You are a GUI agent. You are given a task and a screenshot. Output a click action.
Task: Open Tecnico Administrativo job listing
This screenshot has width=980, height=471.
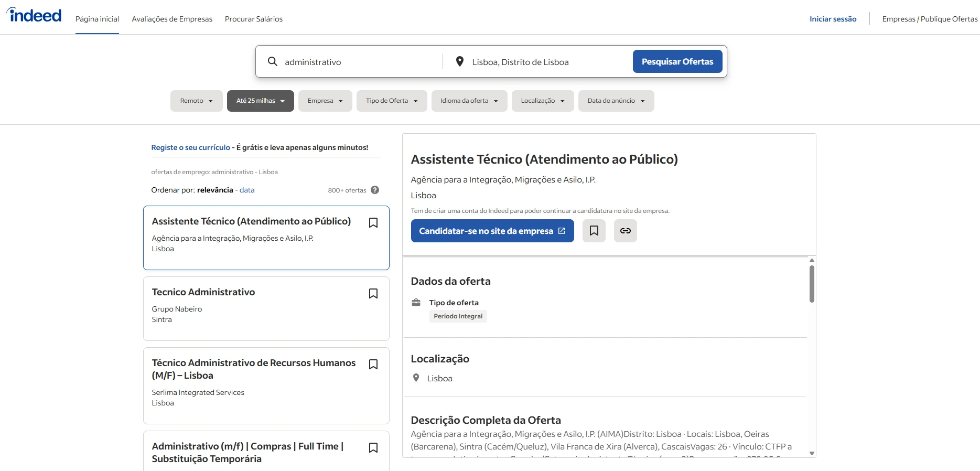(x=203, y=292)
